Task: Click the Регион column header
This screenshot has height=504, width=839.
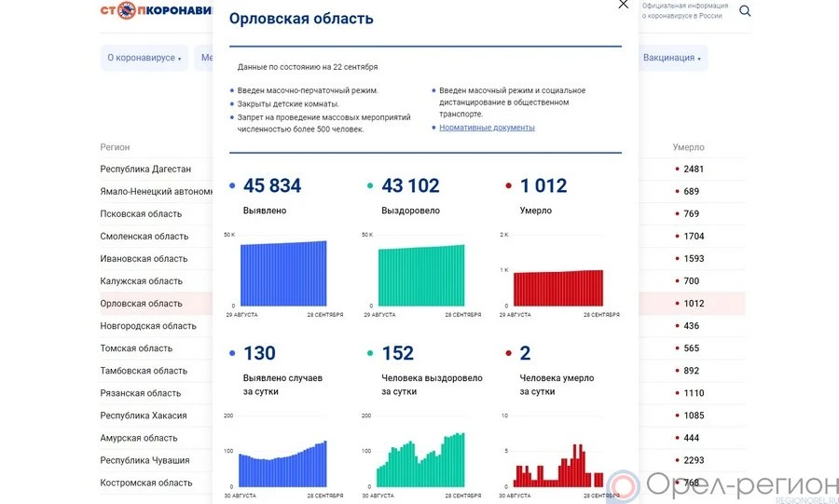Action: (116, 147)
